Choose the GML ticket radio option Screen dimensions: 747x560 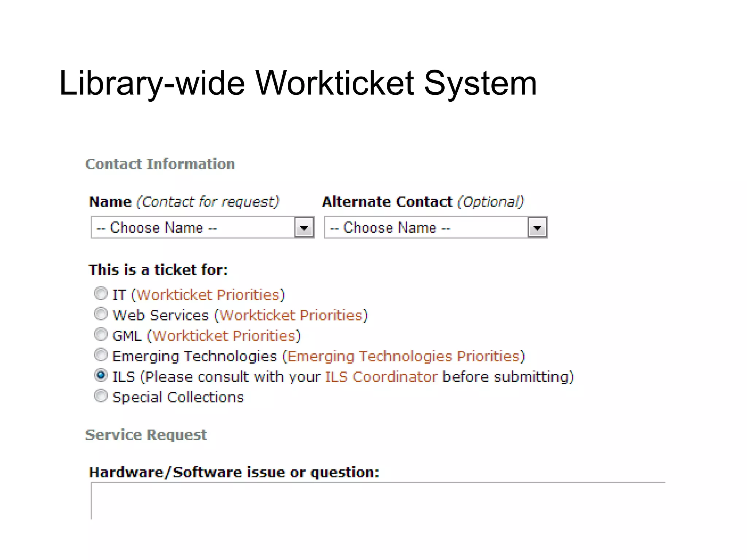pyautogui.click(x=101, y=334)
